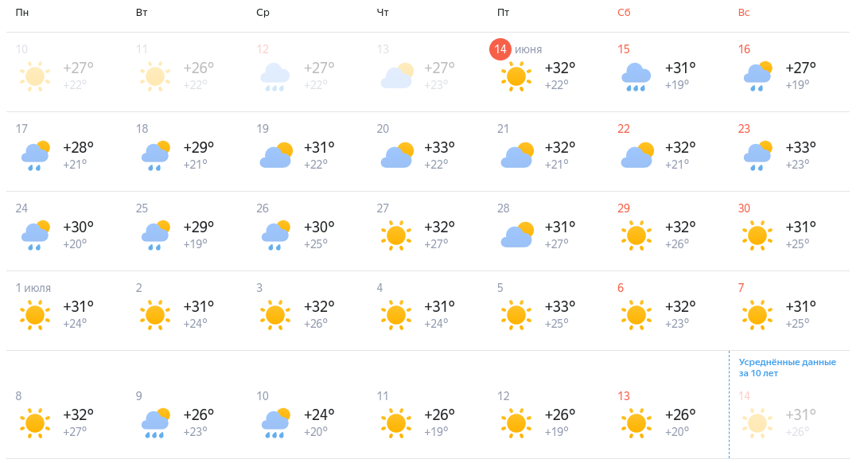Open date 30 in the Вс column
Viewport: 868px width, 463px height.
pos(744,208)
